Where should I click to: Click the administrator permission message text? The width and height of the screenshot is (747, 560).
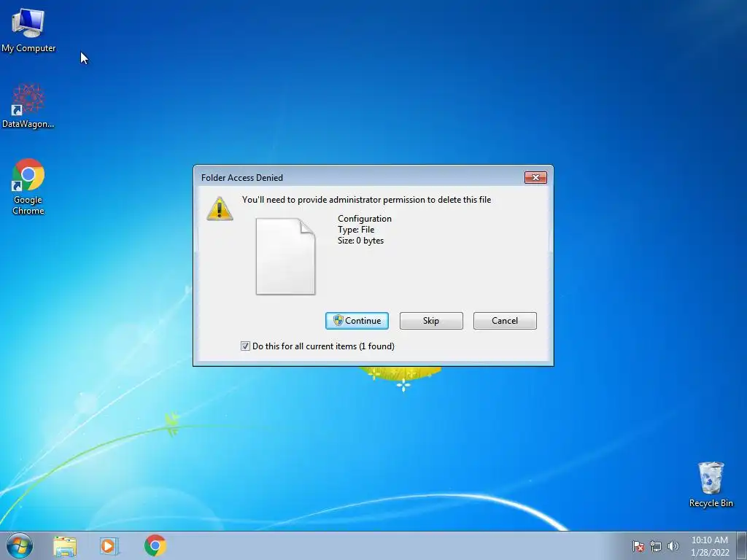pos(366,200)
